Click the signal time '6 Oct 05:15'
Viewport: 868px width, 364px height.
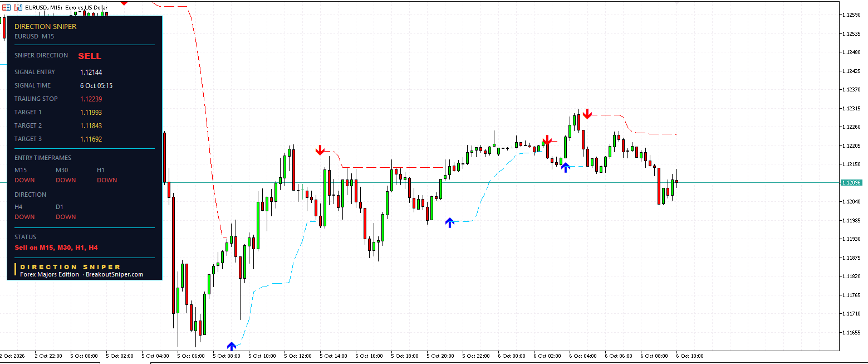click(x=96, y=86)
